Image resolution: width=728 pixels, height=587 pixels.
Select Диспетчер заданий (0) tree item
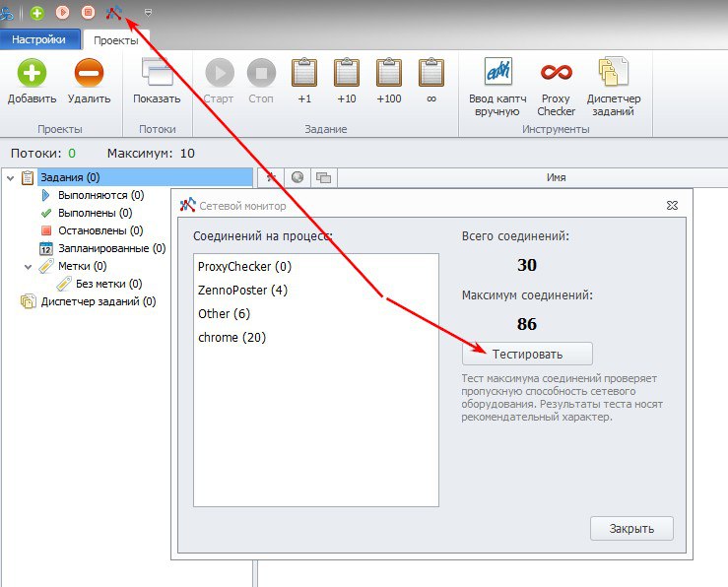click(x=99, y=301)
